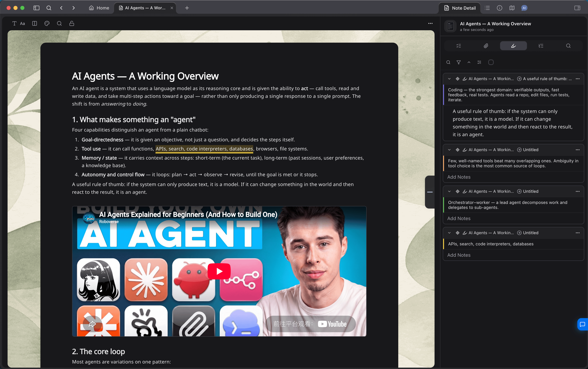The width and height of the screenshot is (588, 369).
Task: Click the '前往平台观看 YouTube' link on video
Action: pyautogui.click(x=311, y=324)
